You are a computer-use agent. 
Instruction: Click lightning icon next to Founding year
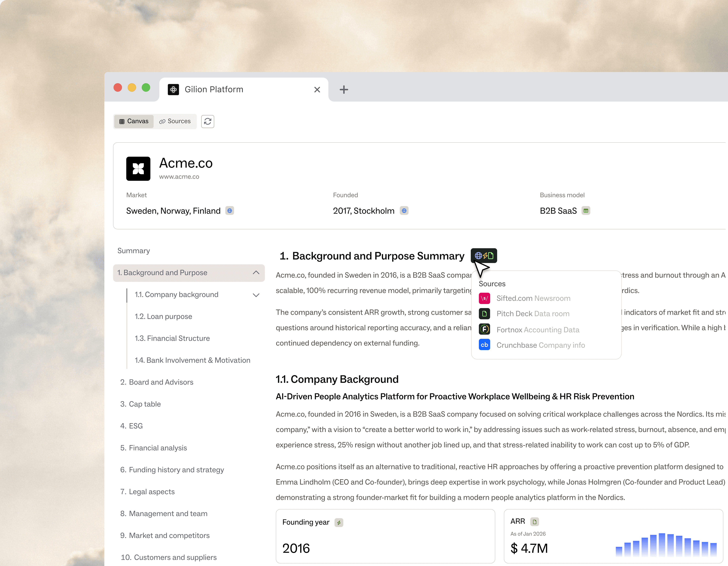click(339, 522)
